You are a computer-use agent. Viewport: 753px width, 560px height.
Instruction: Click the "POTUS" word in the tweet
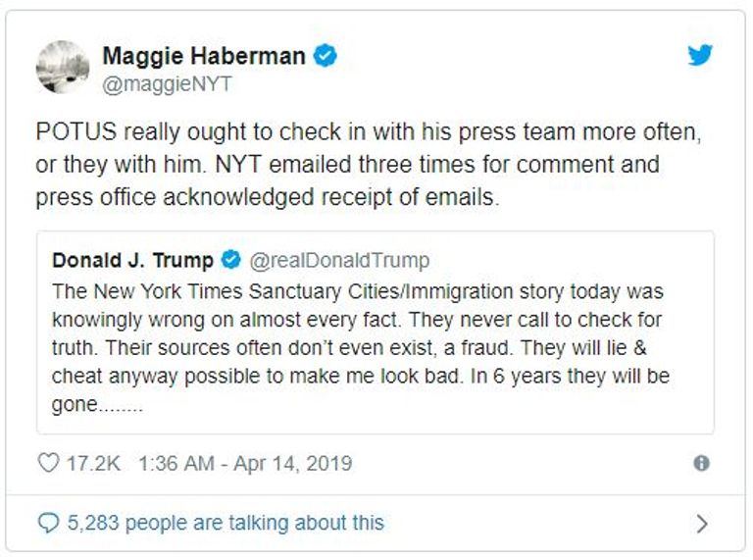[x=69, y=132]
